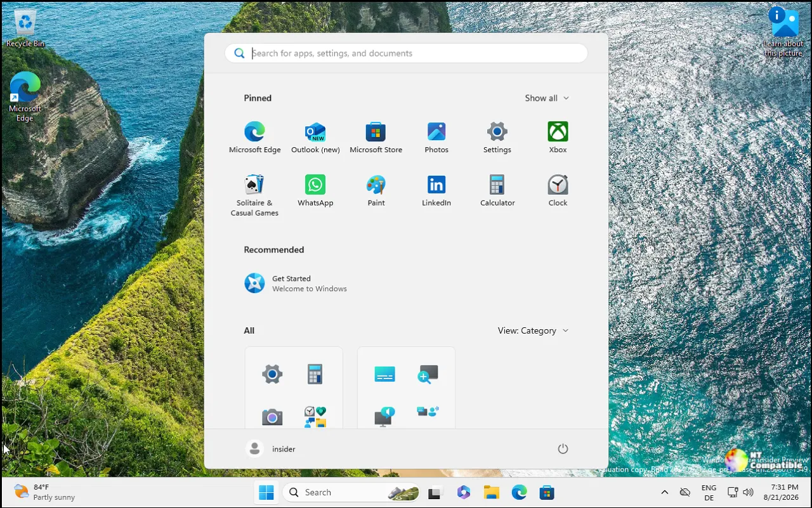Focus the Start menu search field
Image resolution: width=812 pixels, height=508 pixels.
click(x=406, y=53)
